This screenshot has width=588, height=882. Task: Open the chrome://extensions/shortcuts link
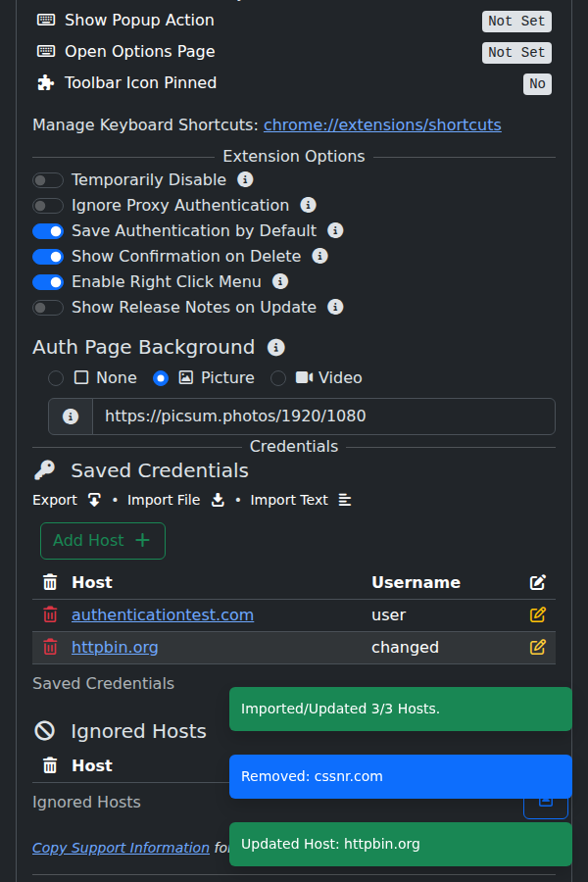click(x=382, y=124)
